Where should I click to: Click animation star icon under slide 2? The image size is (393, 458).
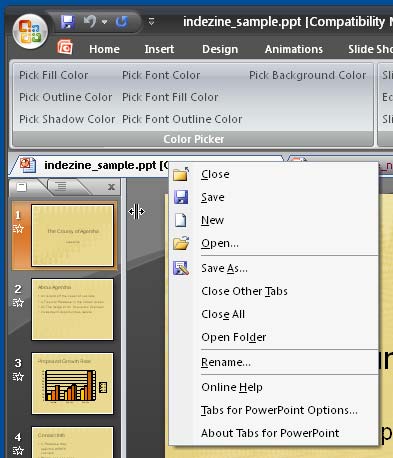(18, 303)
